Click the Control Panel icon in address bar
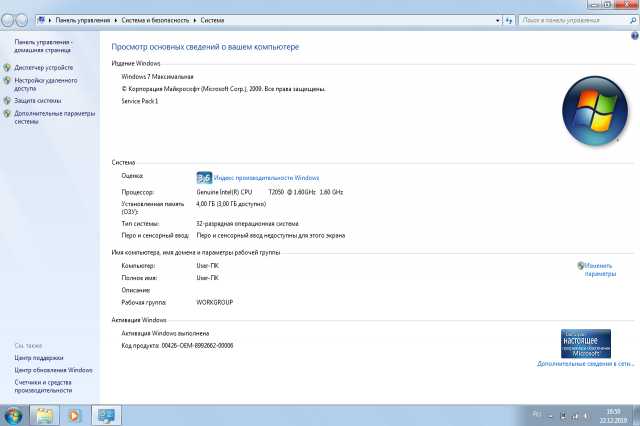Viewport: 640px width, 426px height. click(x=41, y=20)
